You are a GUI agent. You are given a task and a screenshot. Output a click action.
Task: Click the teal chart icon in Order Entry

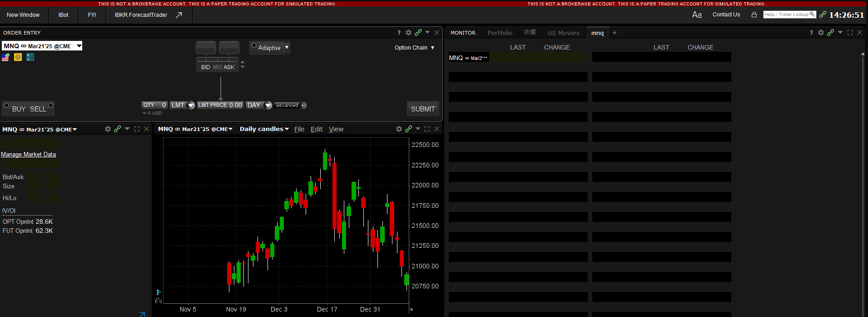pyautogui.click(x=30, y=57)
